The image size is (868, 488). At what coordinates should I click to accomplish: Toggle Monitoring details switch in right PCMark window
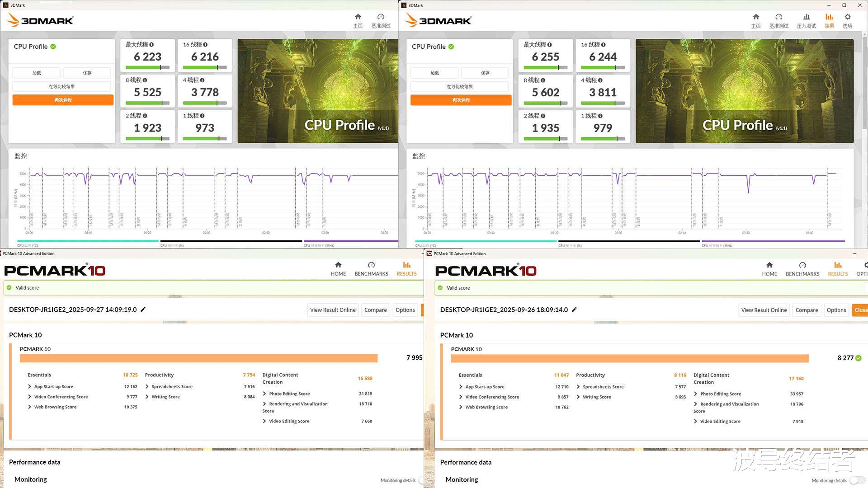[856, 480]
